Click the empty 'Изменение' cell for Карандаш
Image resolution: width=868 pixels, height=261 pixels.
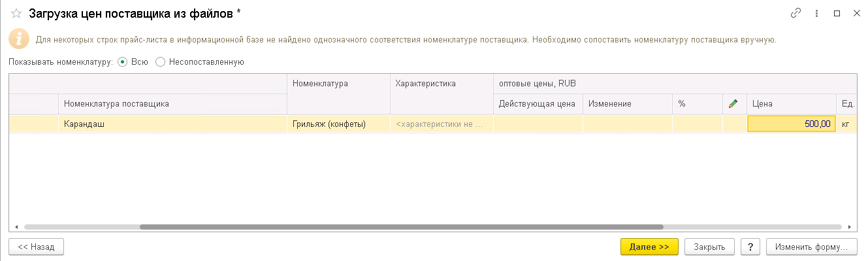click(x=628, y=124)
